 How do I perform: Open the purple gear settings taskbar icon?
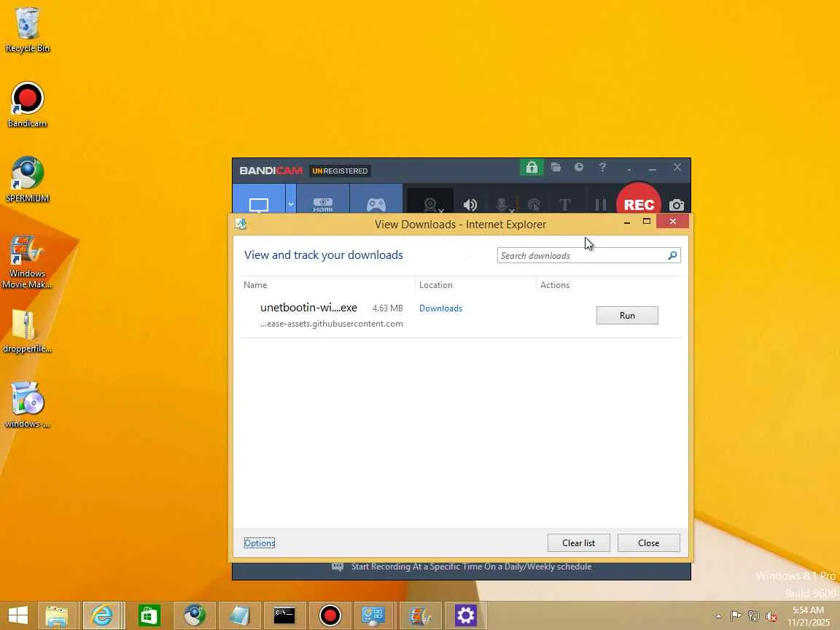click(x=465, y=615)
